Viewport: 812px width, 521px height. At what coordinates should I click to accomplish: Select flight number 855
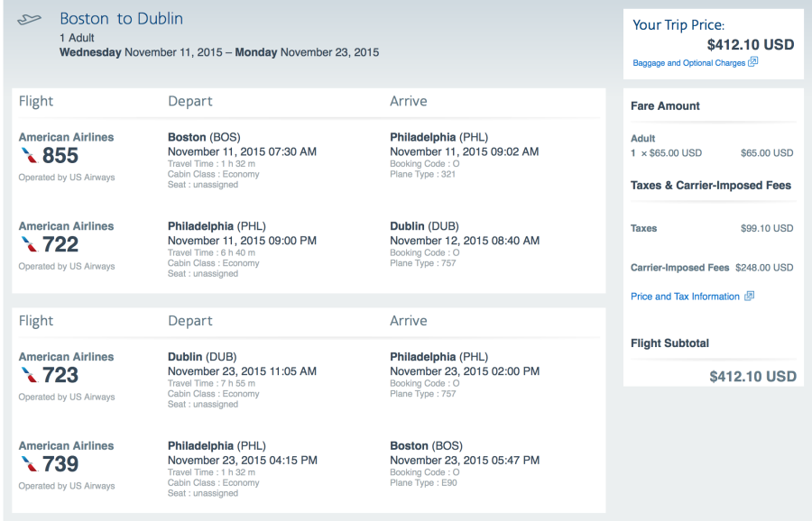click(x=60, y=156)
